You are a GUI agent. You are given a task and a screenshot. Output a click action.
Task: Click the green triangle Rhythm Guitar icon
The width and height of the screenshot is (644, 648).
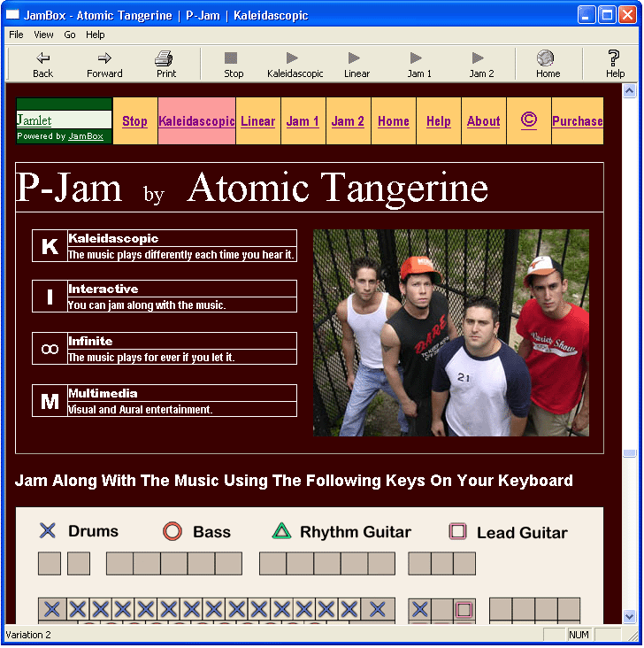point(281,531)
